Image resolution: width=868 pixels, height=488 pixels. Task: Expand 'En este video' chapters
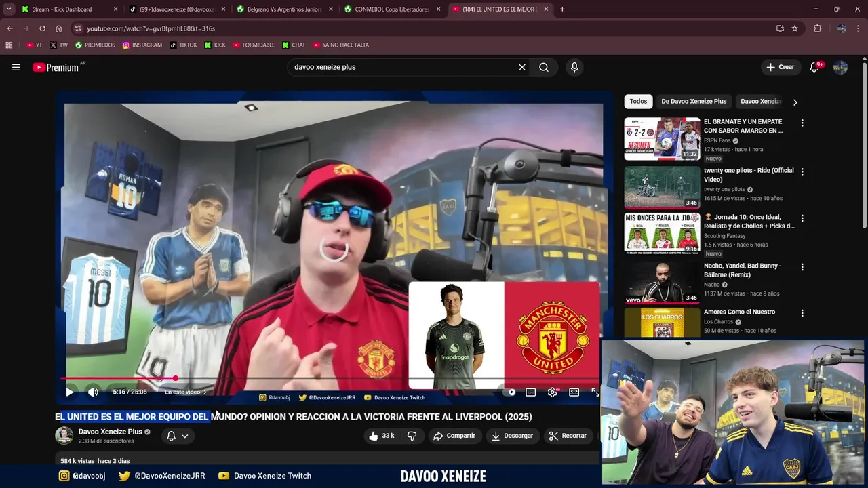[185, 392]
